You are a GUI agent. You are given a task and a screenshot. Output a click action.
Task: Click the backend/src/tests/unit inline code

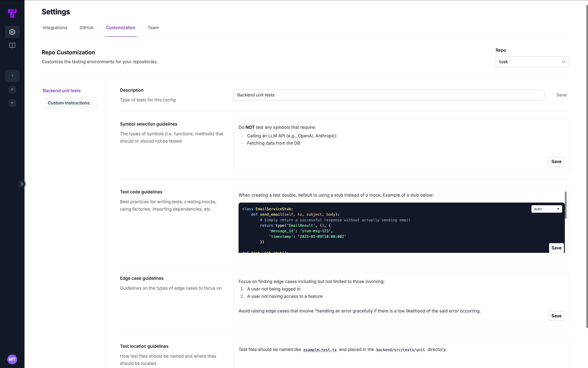pyautogui.click(x=401, y=350)
